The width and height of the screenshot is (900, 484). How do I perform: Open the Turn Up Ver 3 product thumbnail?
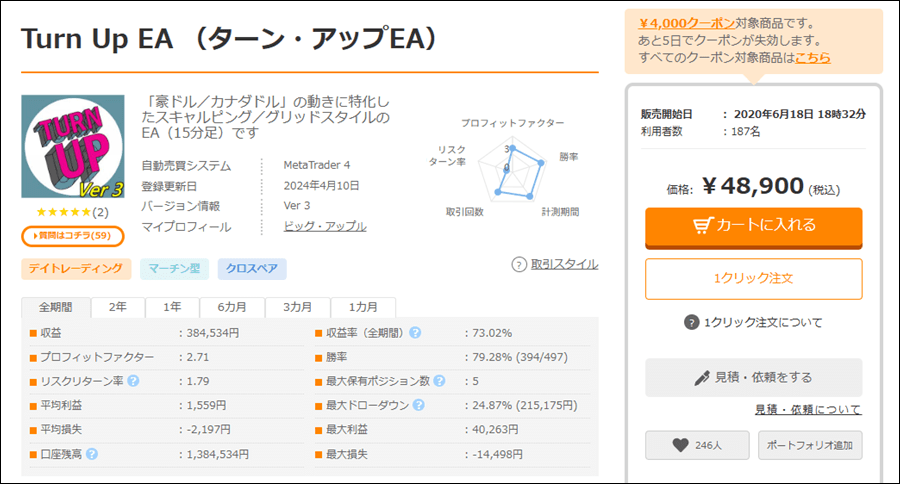tap(73, 146)
